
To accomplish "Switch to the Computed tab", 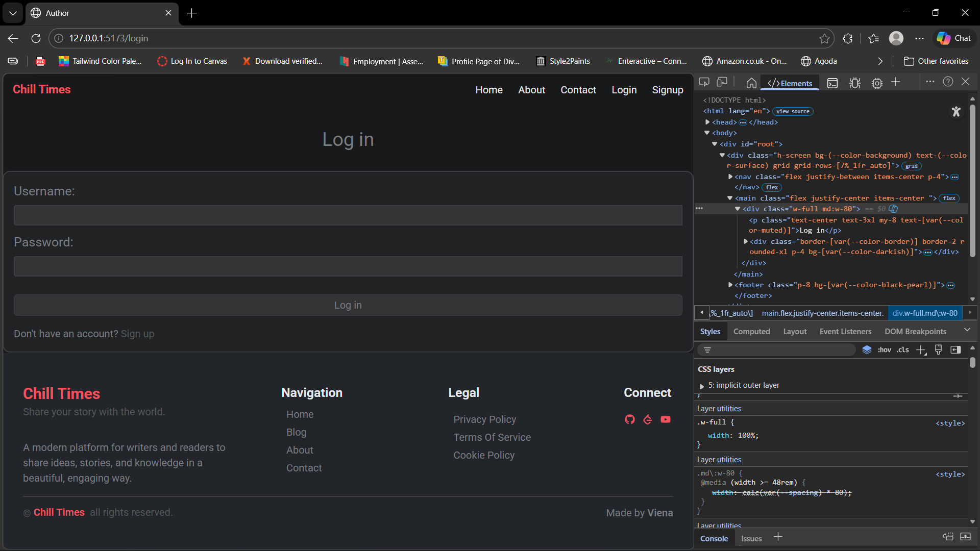I will [x=751, y=332].
